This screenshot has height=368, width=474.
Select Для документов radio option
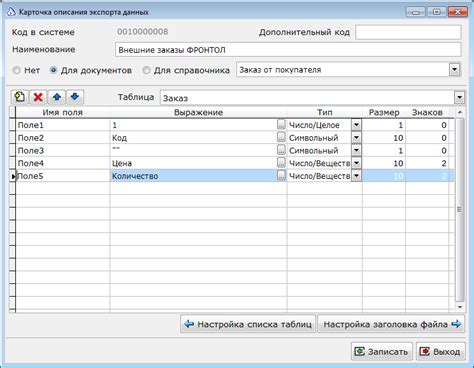pos(53,70)
